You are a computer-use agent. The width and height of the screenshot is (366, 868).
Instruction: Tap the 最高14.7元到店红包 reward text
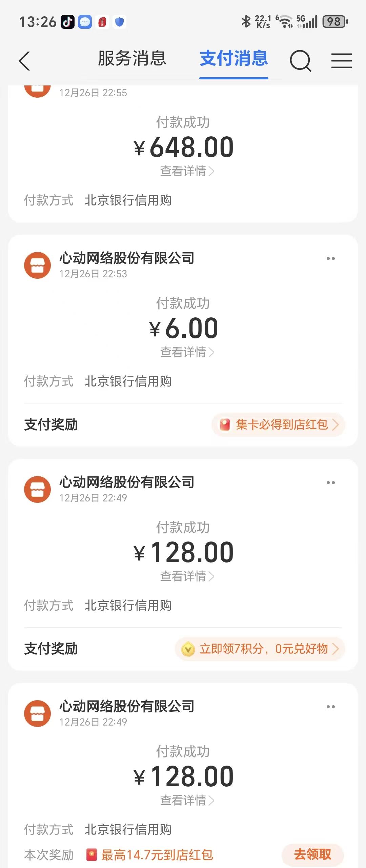157,855
